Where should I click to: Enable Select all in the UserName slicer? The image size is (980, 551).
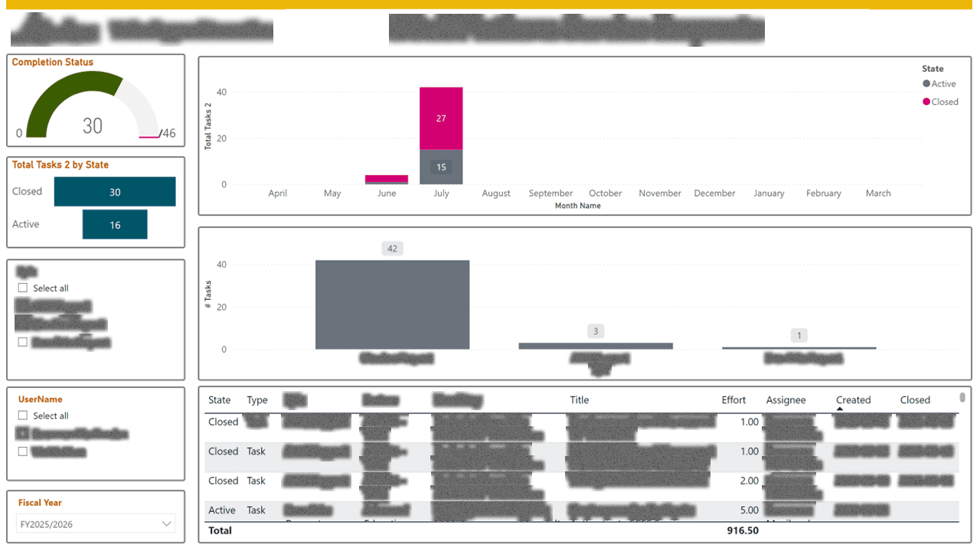pos(22,416)
